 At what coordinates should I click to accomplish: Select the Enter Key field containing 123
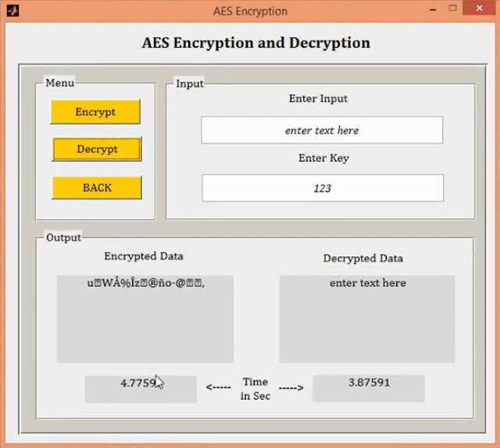(323, 188)
